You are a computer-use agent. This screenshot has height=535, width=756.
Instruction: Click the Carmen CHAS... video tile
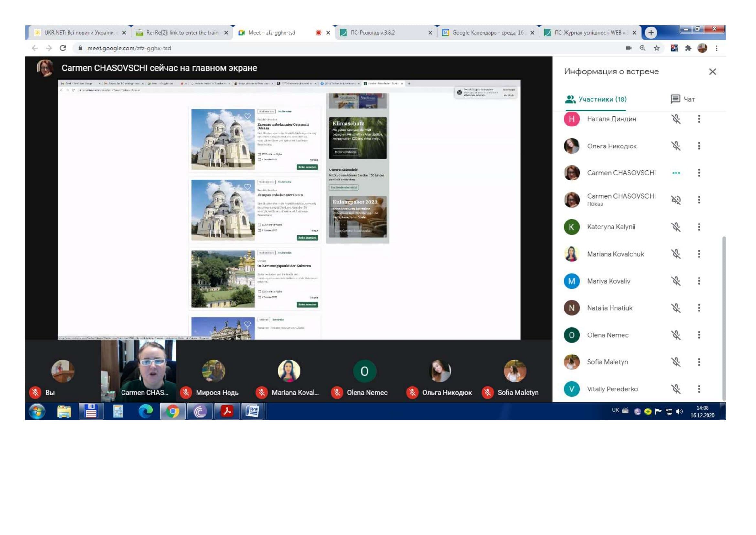(x=138, y=371)
